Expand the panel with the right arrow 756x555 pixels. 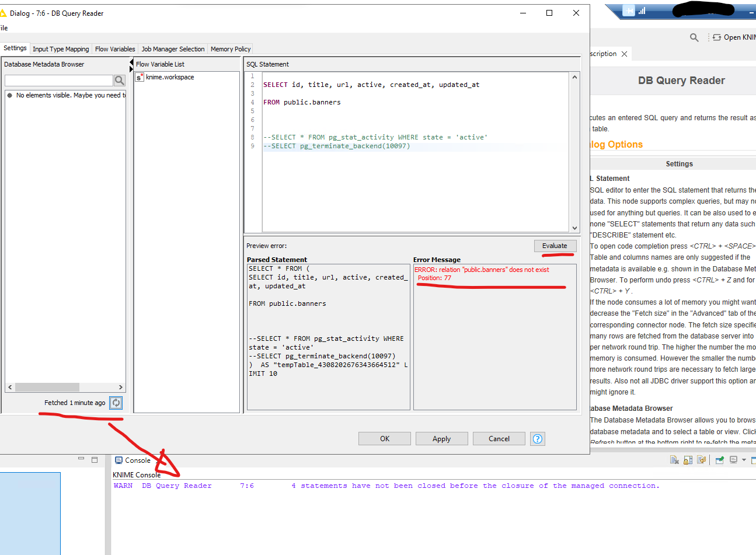tap(131, 69)
